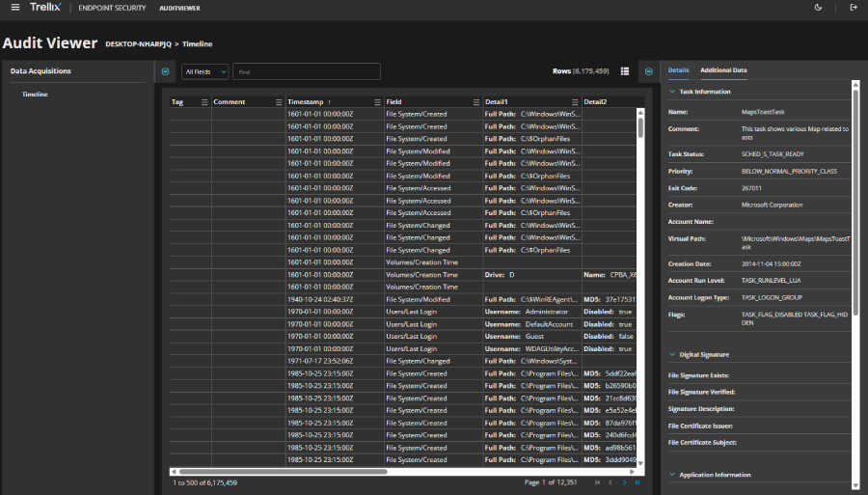Switch to the Additional Data tab

pos(723,70)
